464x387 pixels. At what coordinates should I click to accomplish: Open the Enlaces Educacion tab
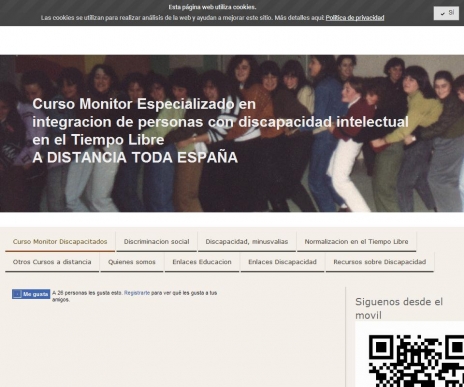202,262
